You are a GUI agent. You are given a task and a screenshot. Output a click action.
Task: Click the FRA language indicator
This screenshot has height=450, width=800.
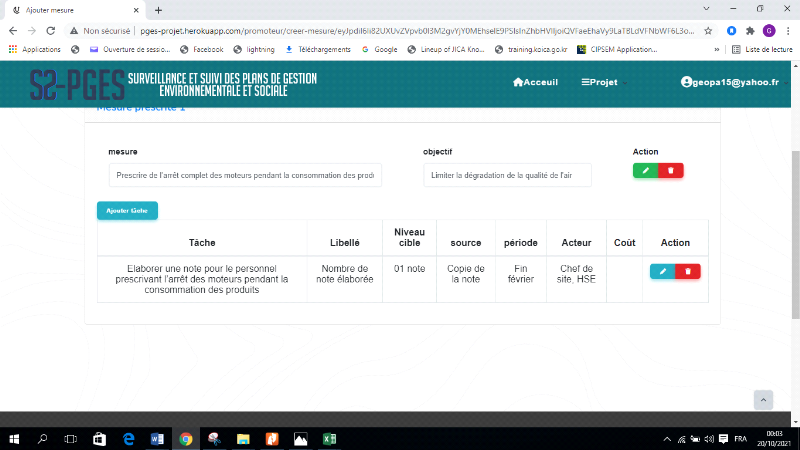740,439
